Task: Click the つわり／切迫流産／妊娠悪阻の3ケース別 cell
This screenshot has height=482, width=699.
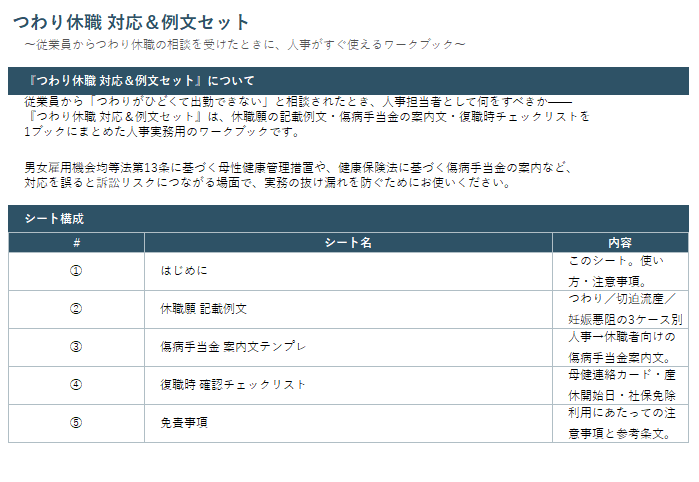Action: click(620, 309)
